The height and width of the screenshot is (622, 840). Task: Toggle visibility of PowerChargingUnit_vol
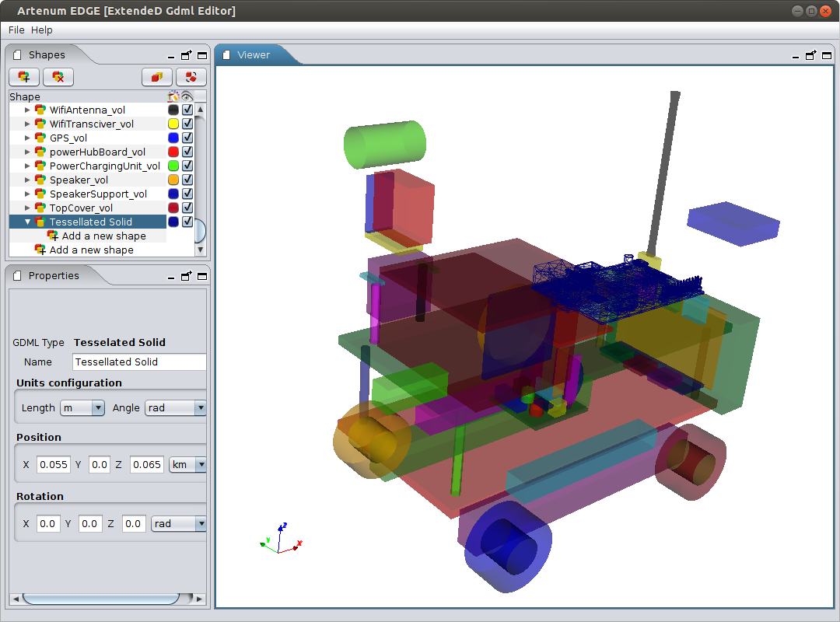point(187,166)
